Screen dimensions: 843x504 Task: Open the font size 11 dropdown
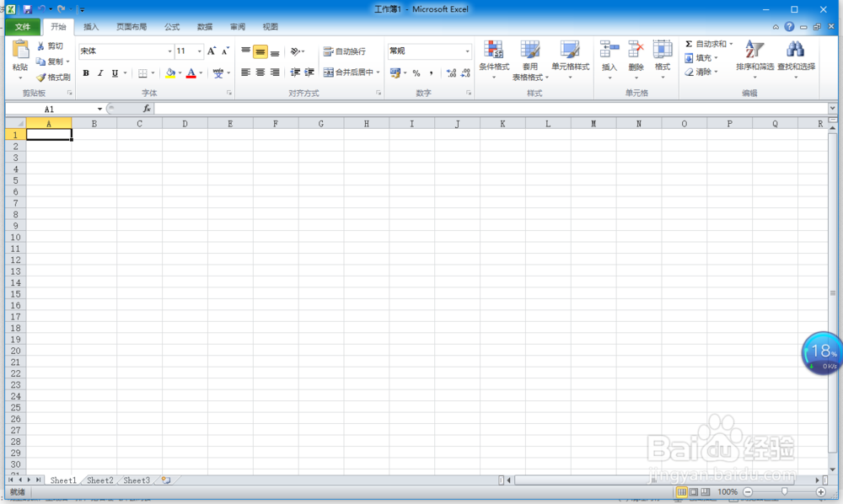pos(200,51)
